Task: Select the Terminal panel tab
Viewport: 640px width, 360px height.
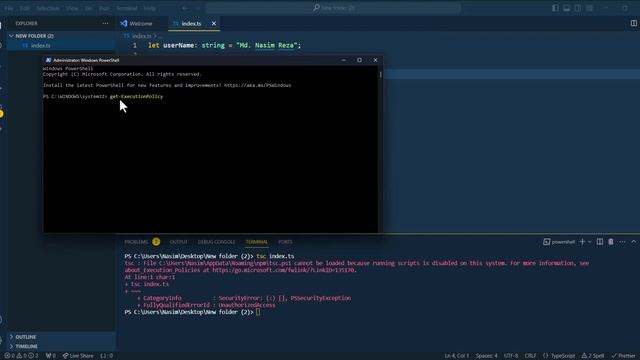Action: point(256,242)
